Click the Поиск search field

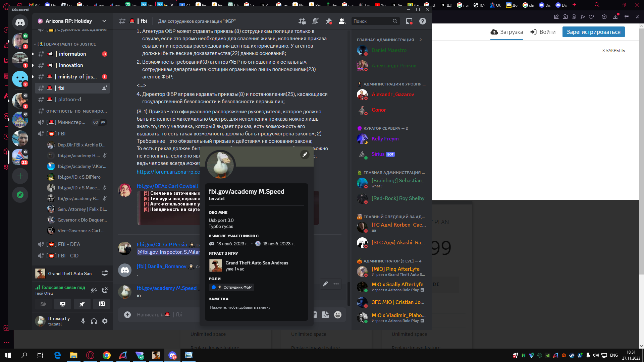coord(372,21)
